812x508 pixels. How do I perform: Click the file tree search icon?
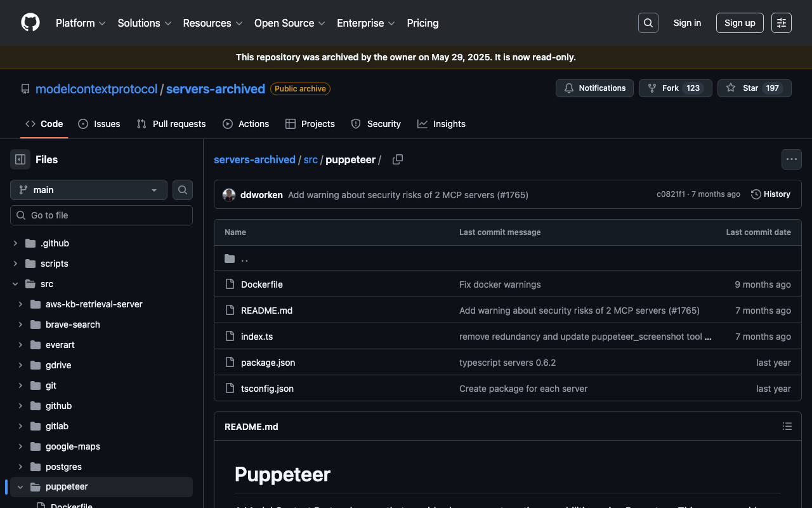(183, 190)
